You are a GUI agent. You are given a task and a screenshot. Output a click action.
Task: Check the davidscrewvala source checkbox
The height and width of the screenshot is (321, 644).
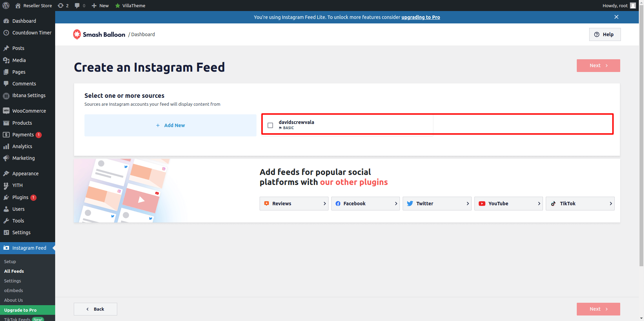coord(270,125)
